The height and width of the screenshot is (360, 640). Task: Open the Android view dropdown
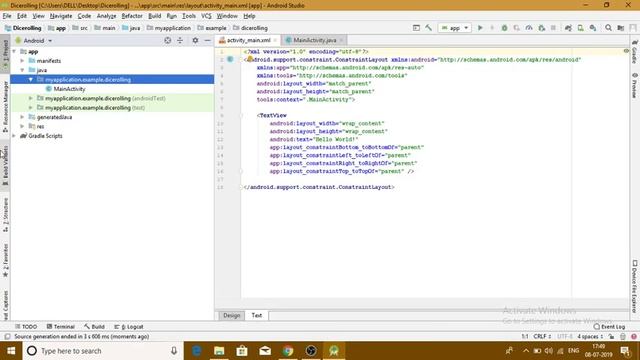point(34,40)
